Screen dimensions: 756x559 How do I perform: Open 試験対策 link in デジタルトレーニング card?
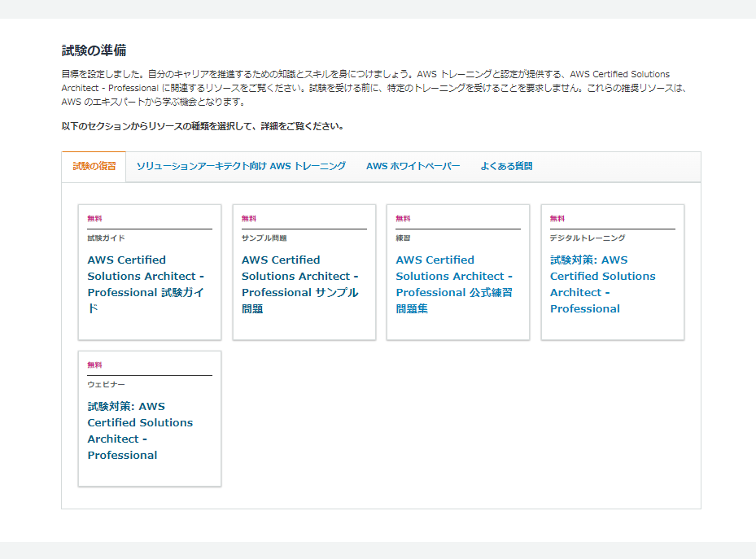[603, 284]
